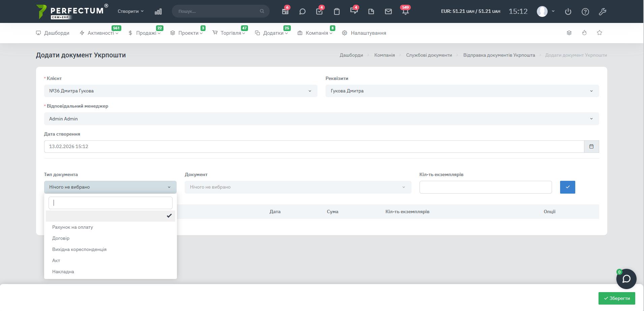Expand the Відповідальний менеджер dropdown

(321, 119)
